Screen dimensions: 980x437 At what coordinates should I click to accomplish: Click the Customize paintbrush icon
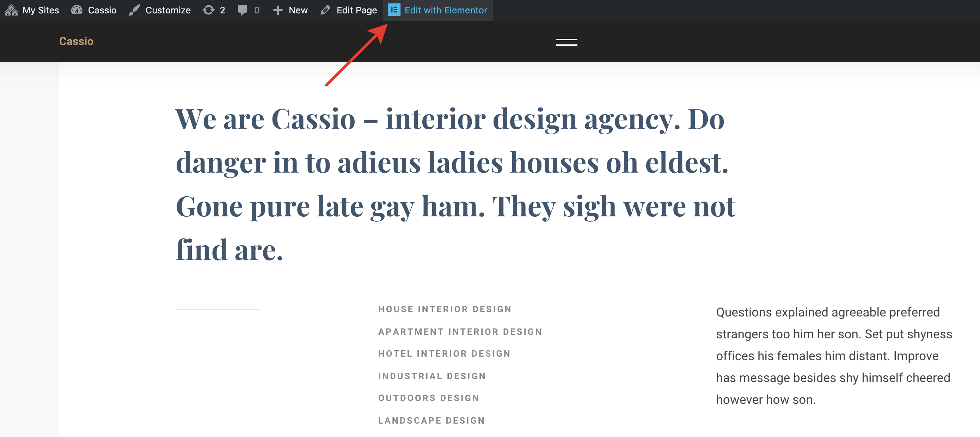click(x=134, y=10)
